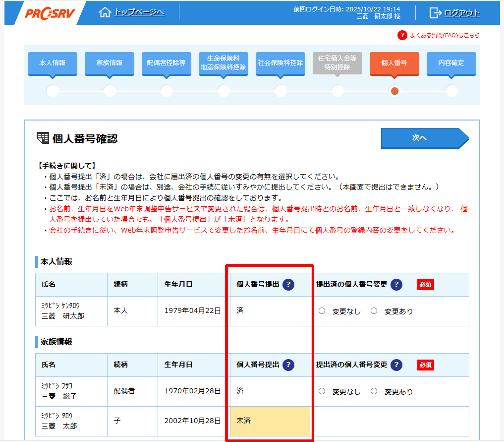Click the birthdate 2002年10月28日
The height and width of the screenshot is (442, 504).
coord(192,421)
